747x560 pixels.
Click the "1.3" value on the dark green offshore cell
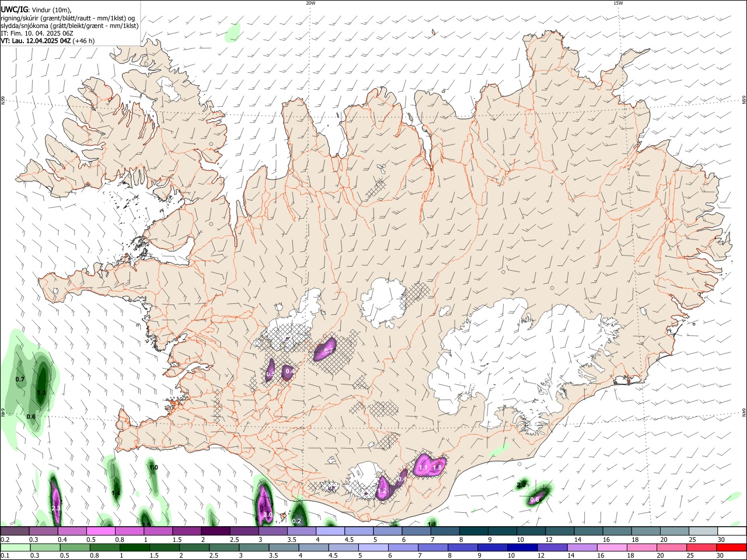point(41,393)
